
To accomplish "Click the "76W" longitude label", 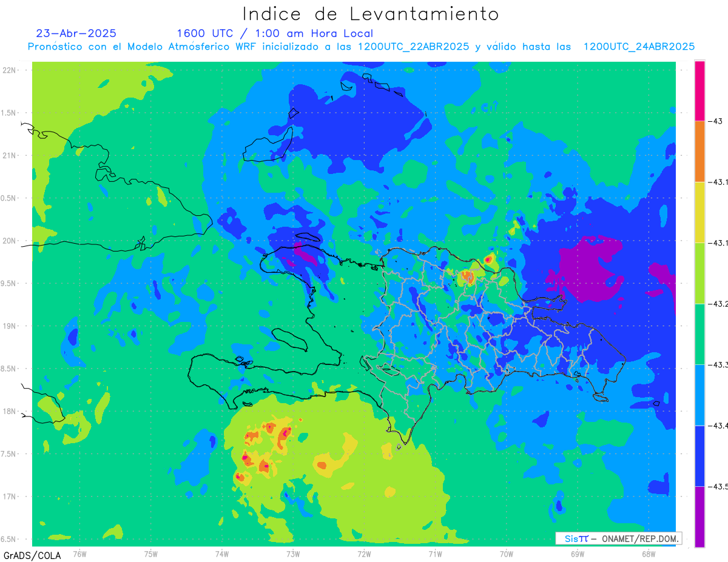I will tap(79, 554).
